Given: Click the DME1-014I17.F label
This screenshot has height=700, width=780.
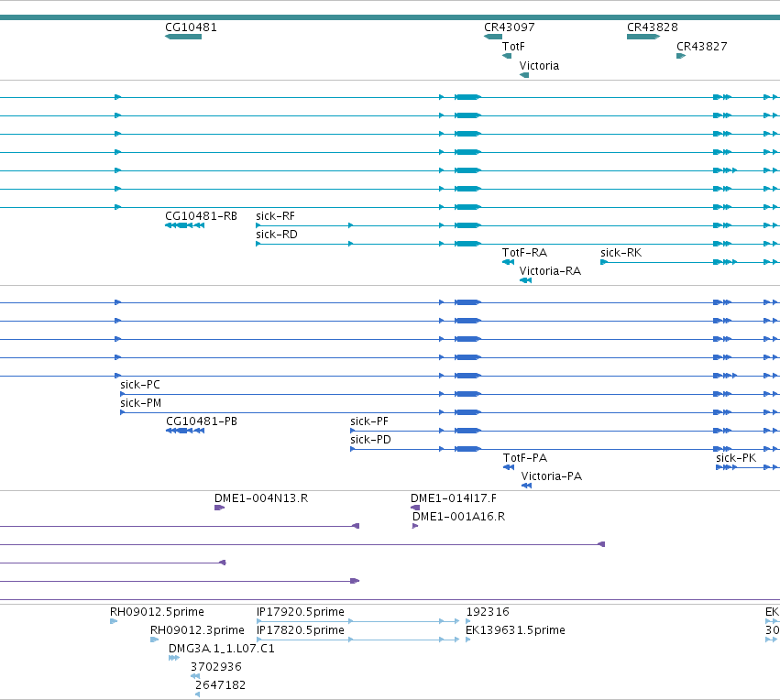Looking at the screenshot, I should click(x=453, y=498).
